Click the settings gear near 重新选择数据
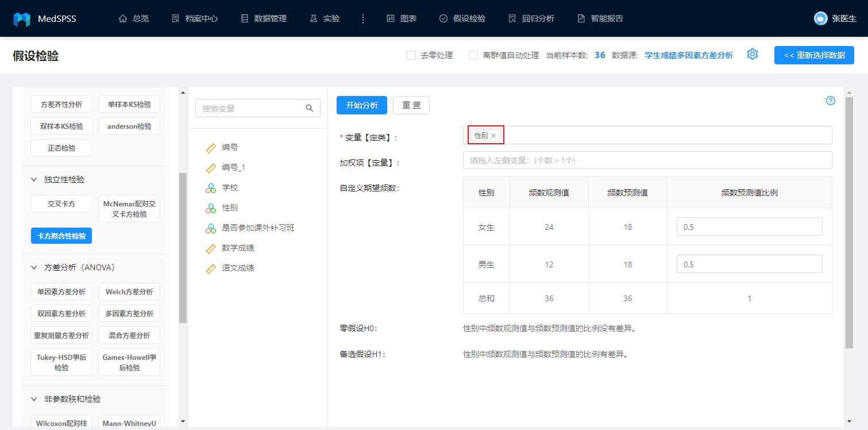 pos(753,54)
